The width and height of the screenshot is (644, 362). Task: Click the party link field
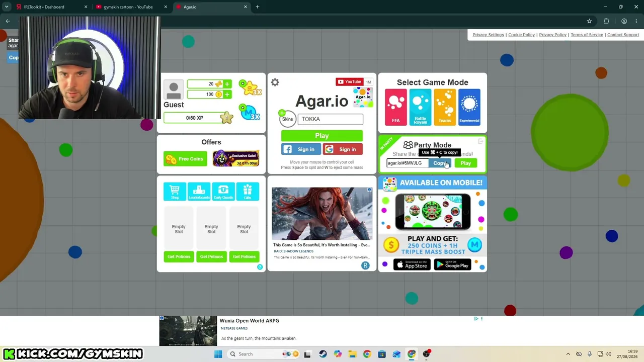(408, 163)
